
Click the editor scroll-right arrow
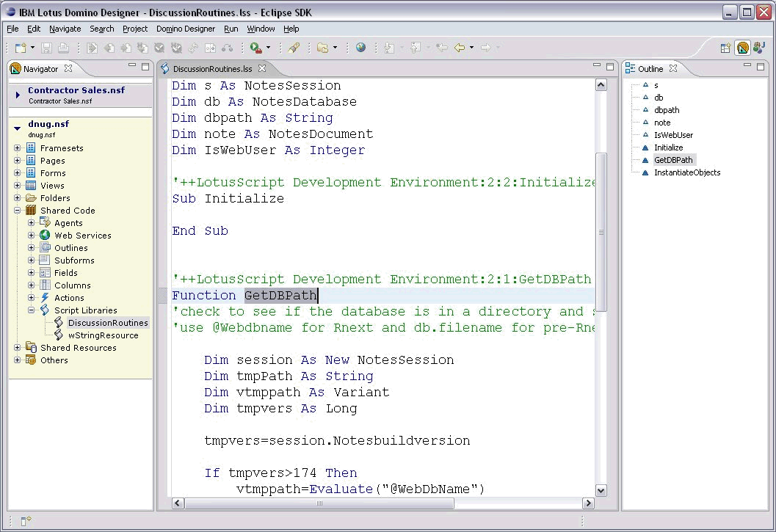click(x=588, y=503)
